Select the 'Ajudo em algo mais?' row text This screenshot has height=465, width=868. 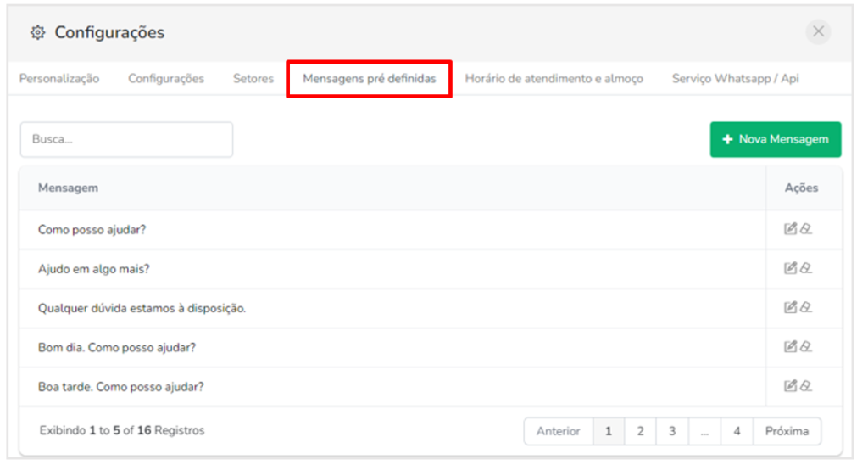93,269
